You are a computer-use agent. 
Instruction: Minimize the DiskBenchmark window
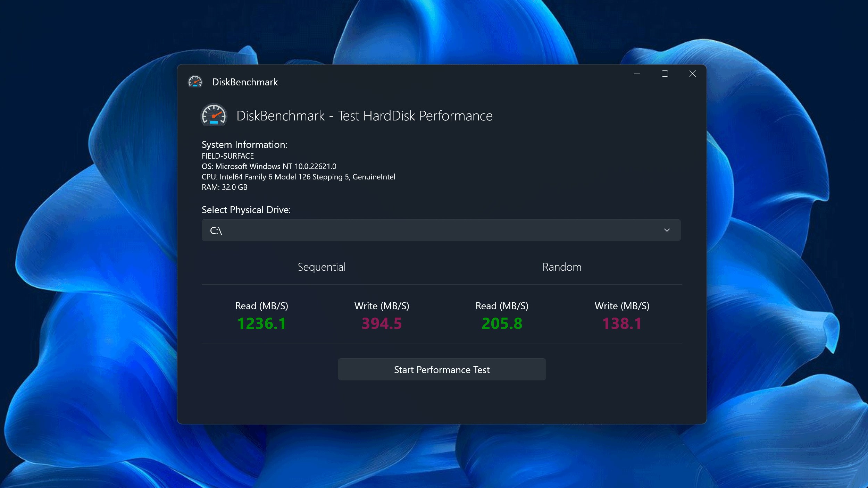(x=637, y=74)
